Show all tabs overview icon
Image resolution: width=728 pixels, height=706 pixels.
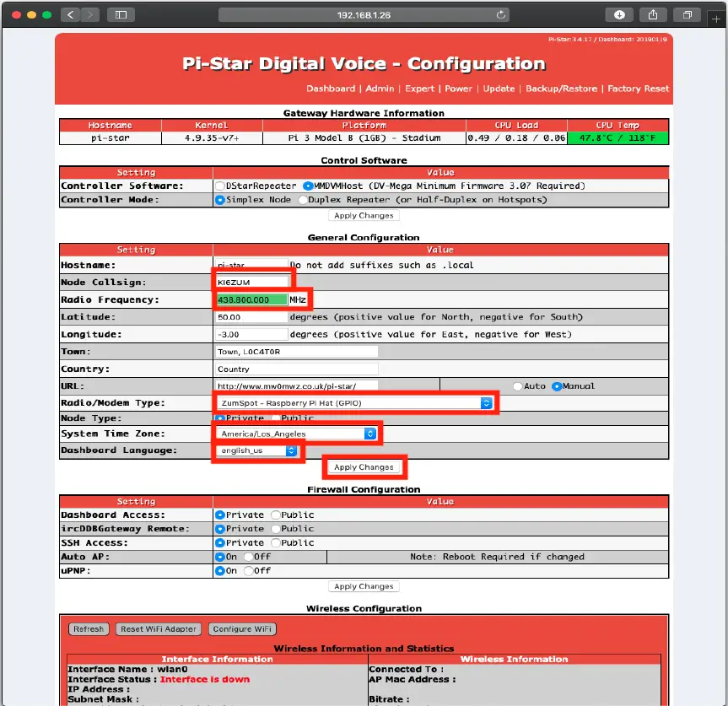click(687, 14)
